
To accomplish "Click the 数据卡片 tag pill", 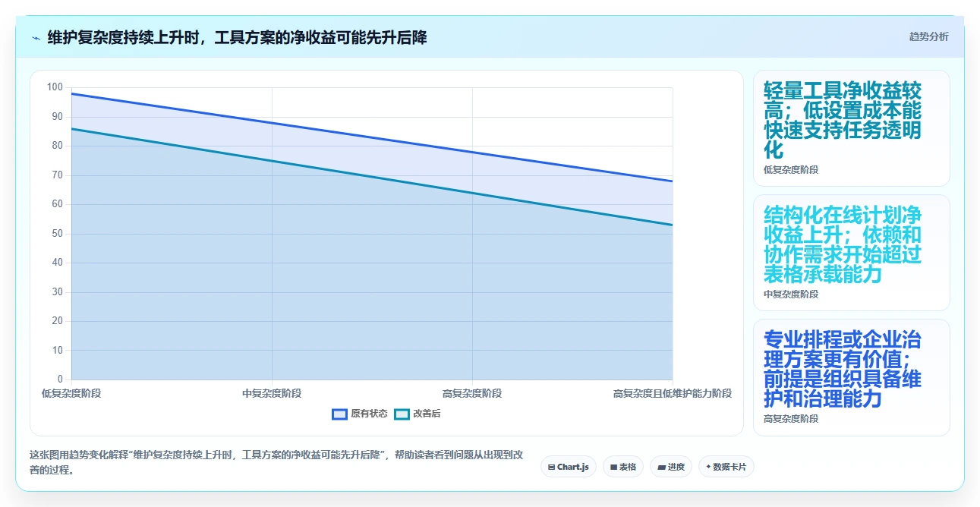I will pyautogui.click(x=726, y=467).
